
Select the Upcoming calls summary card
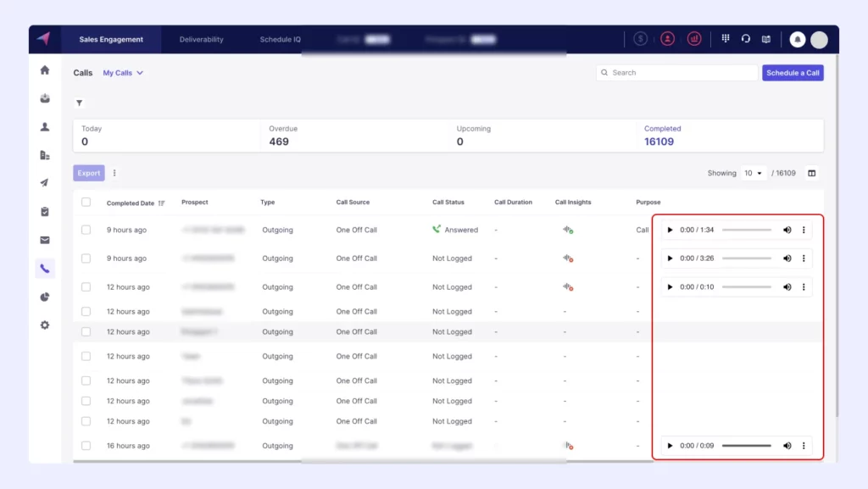(x=542, y=136)
